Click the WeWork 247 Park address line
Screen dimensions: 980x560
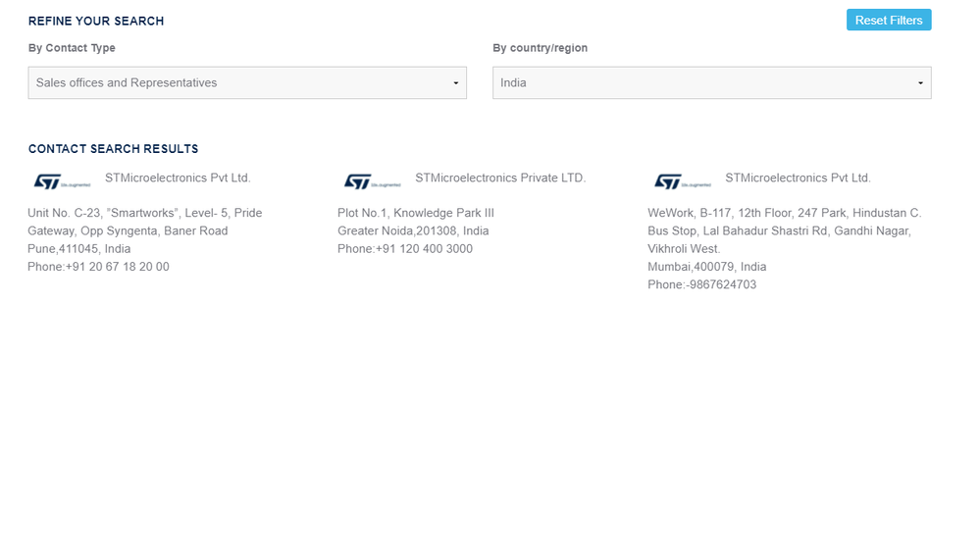785,213
